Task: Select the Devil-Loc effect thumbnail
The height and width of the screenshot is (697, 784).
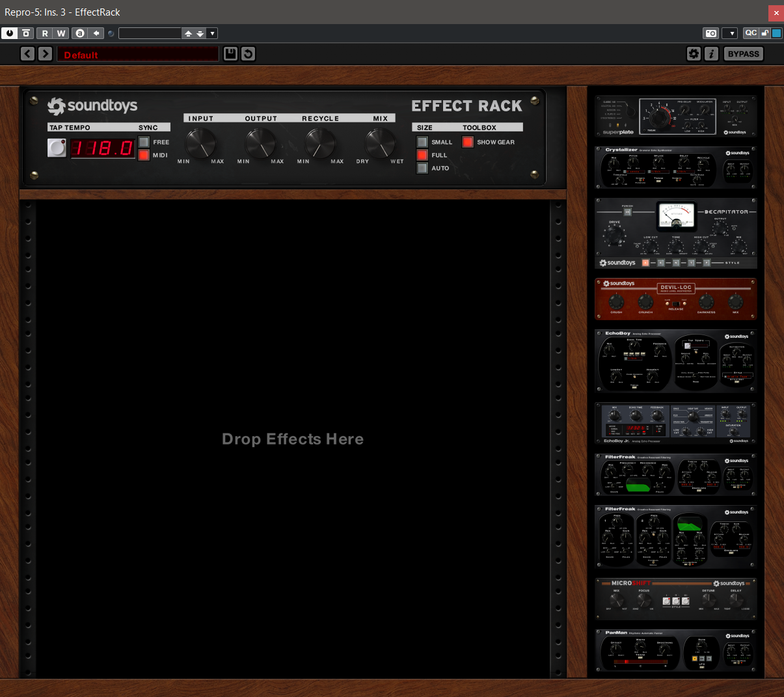Action: tap(676, 299)
